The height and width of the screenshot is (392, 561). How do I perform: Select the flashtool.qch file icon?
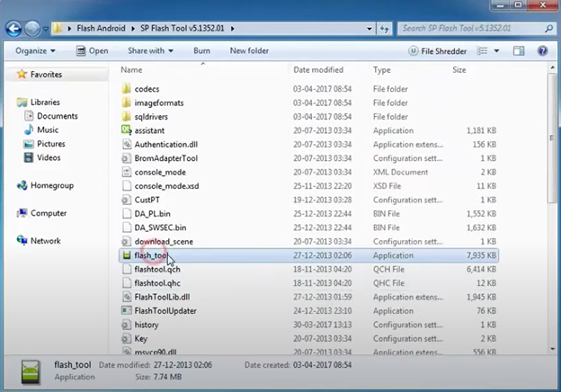coord(126,269)
